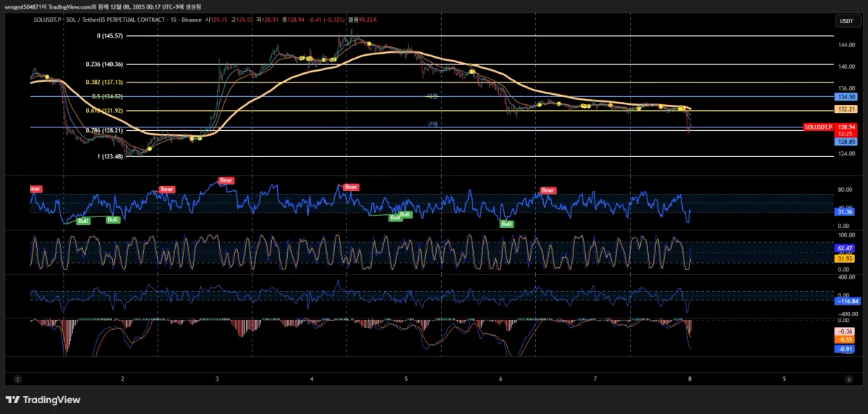Click the 140.00 price axis label

846,67
